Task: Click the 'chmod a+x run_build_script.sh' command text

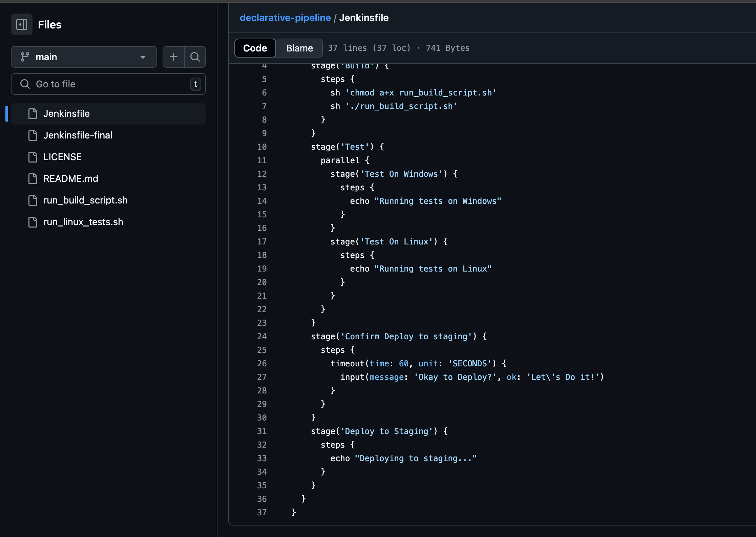Action: point(421,93)
